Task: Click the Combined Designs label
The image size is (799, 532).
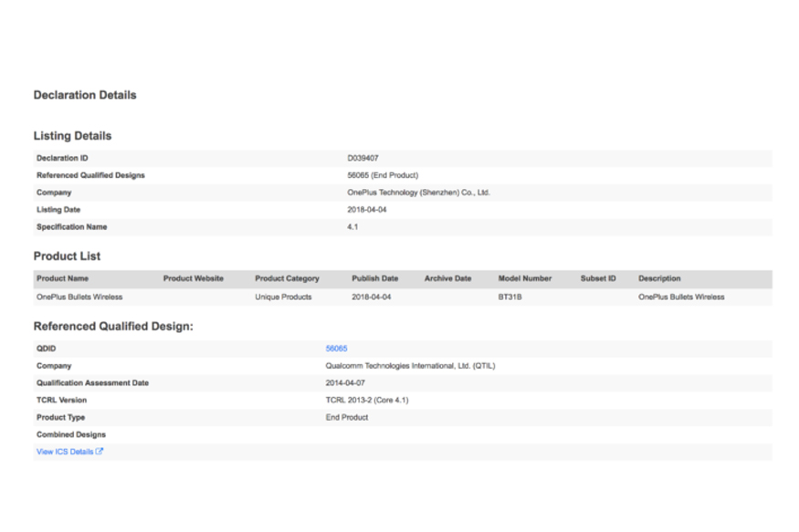Action: pyautogui.click(x=71, y=434)
